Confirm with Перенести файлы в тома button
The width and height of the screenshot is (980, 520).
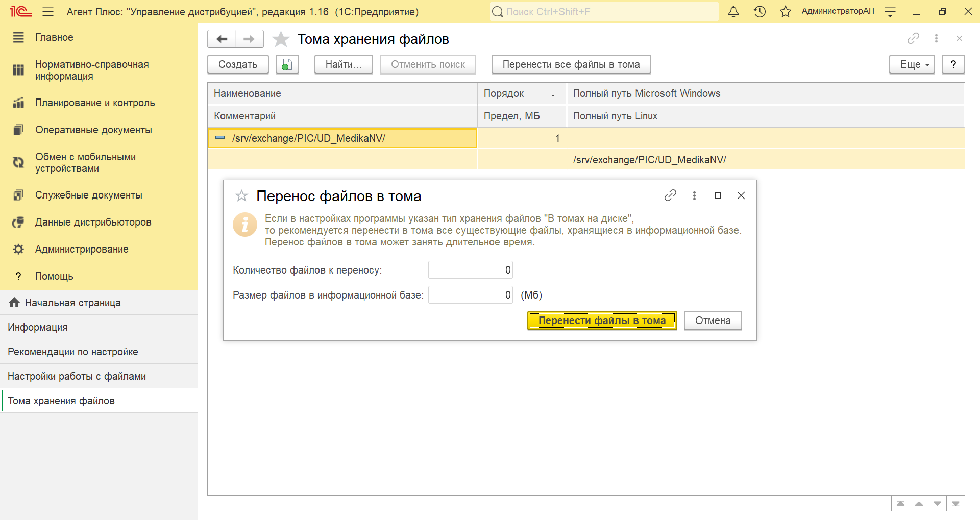602,320
